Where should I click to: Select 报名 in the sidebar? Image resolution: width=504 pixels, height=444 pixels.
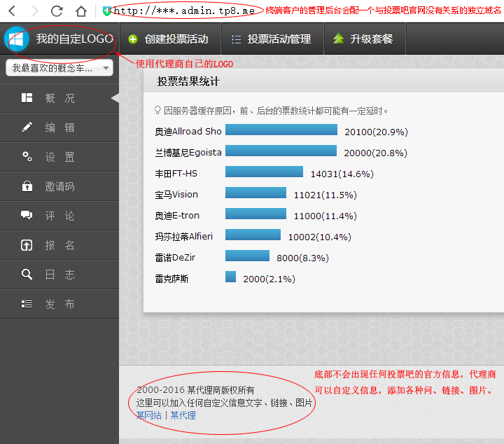tap(59, 245)
